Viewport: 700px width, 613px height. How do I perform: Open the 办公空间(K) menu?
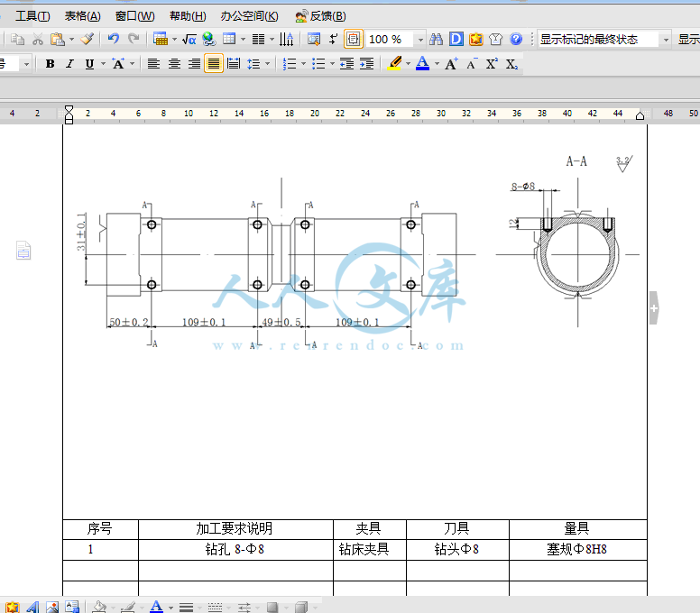(250, 16)
